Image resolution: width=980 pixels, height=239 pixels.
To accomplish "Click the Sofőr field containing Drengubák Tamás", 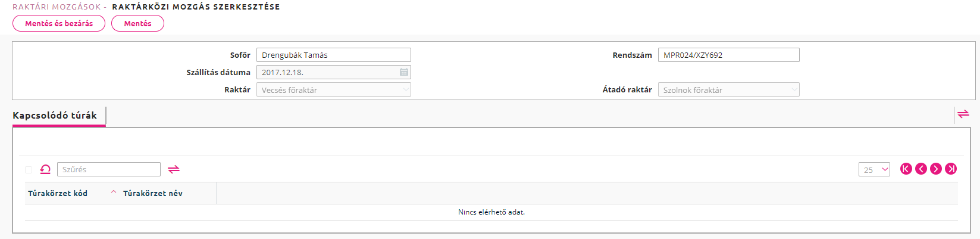I will point(334,55).
